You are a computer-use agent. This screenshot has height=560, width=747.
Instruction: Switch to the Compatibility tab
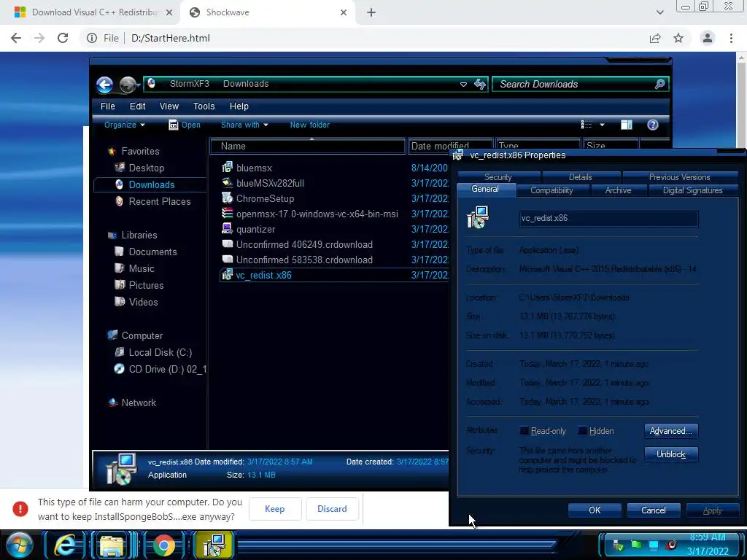pyautogui.click(x=551, y=190)
